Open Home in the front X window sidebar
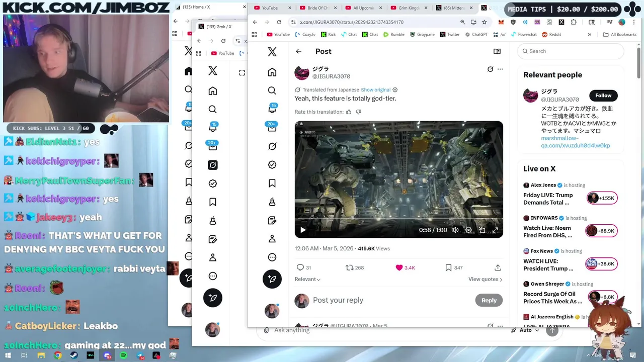 pos(272,72)
